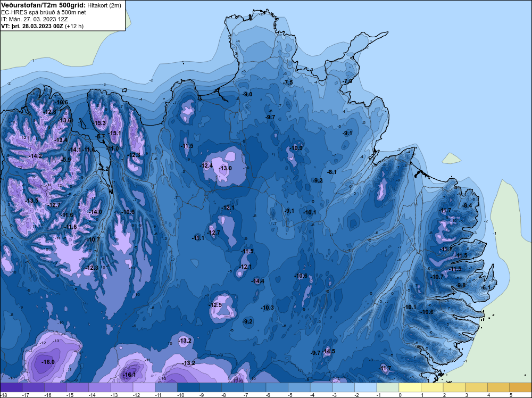Click the -12.8 temperature value
532x398 pixels.
pyautogui.click(x=50, y=112)
